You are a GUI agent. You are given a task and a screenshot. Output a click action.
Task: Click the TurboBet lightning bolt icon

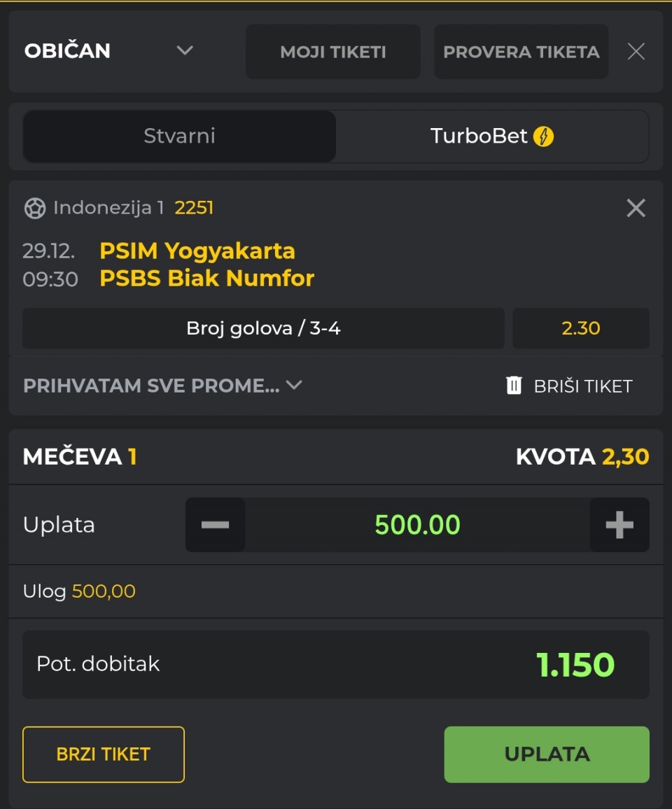(543, 136)
